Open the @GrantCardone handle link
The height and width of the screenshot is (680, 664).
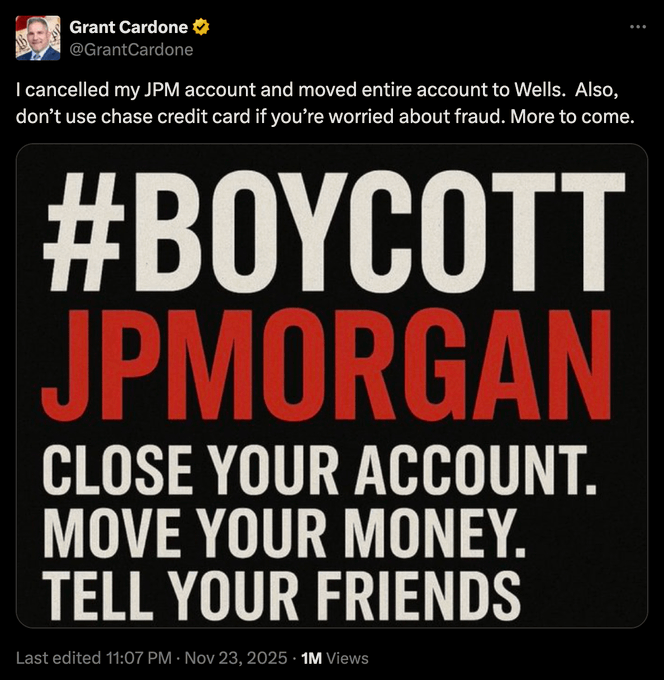coord(131,50)
